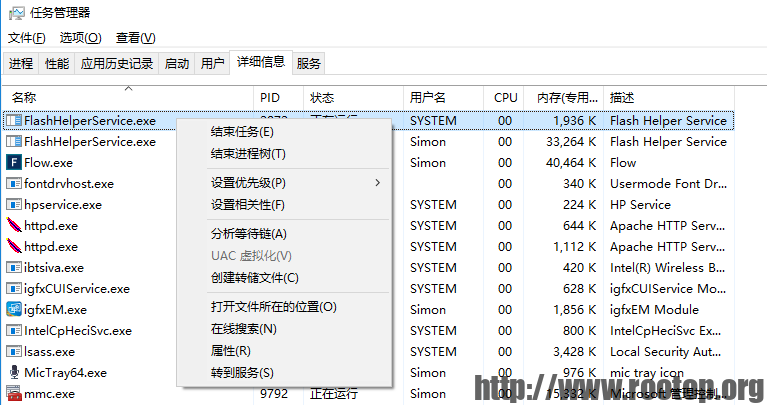Screen dimensions: 767x405
Task: Select the MicTray64.exe process name
Action: coord(66,373)
